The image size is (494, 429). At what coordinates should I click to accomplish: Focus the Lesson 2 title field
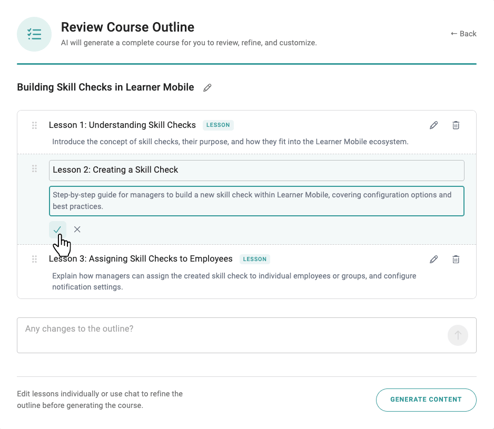coord(257,170)
